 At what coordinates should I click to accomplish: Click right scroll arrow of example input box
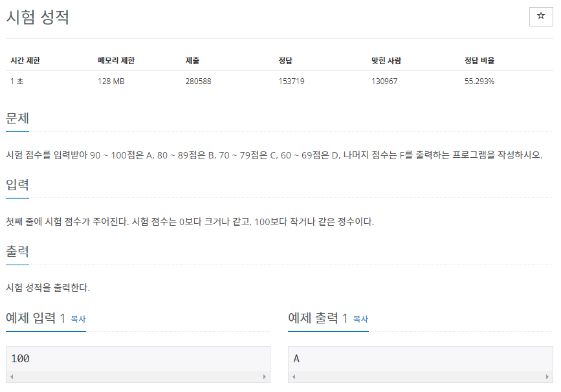(265, 376)
